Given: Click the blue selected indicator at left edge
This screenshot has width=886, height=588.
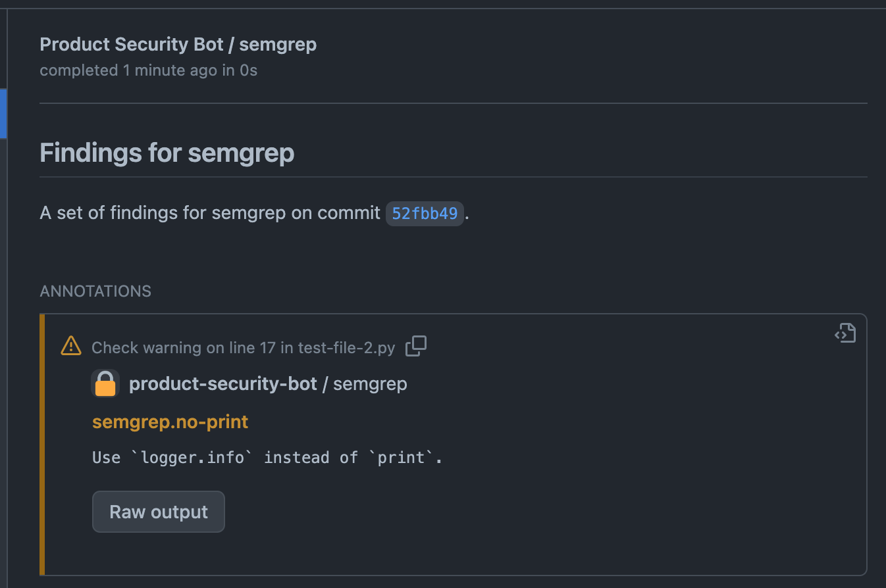Looking at the screenshot, I should (3, 113).
